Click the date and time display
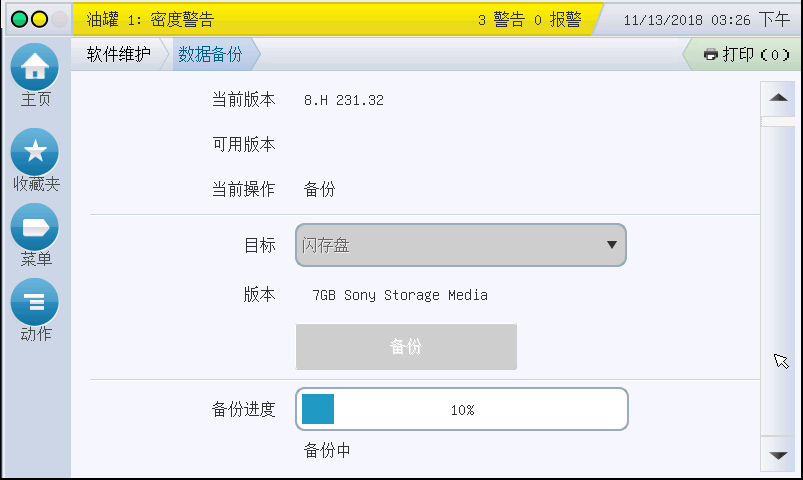The image size is (803, 480). [x=706, y=19]
